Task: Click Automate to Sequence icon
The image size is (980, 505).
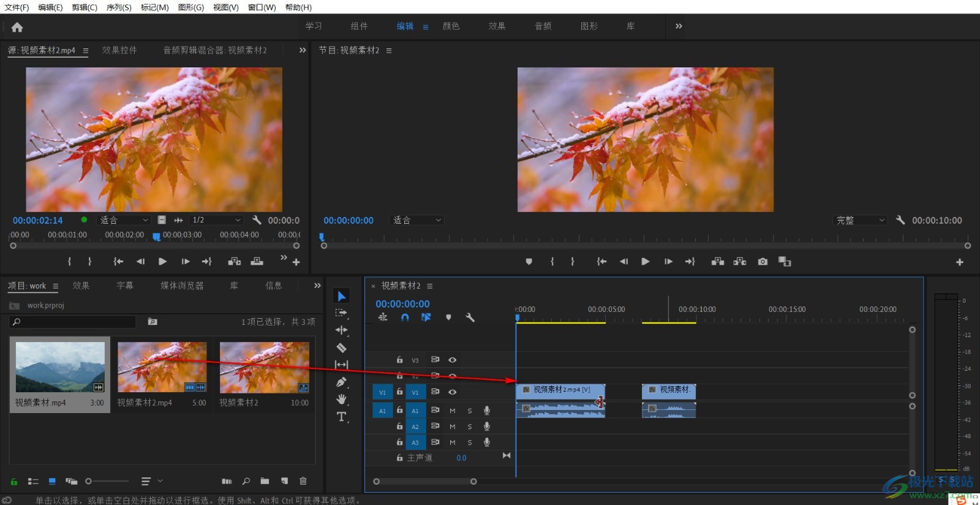Action: pos(227,481)
